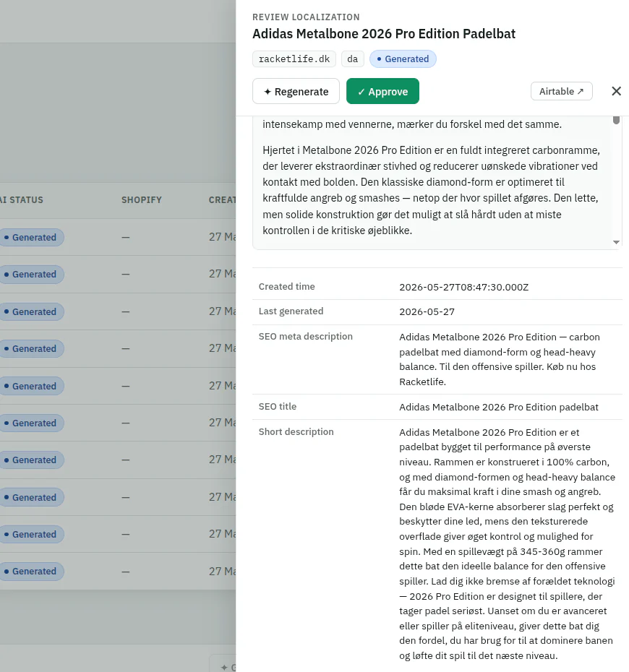Click the AI STATUS column header
The width and height of the screenshot is (629, 672).
click(22, 199)
